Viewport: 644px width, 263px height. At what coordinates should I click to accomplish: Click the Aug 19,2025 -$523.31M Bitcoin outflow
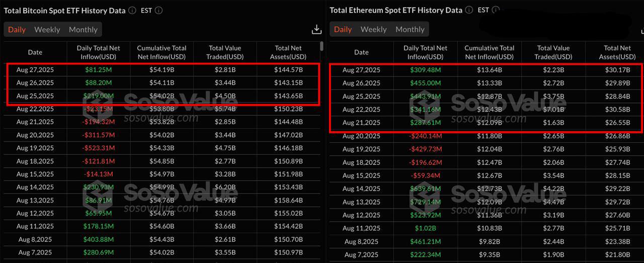point(98,148)
